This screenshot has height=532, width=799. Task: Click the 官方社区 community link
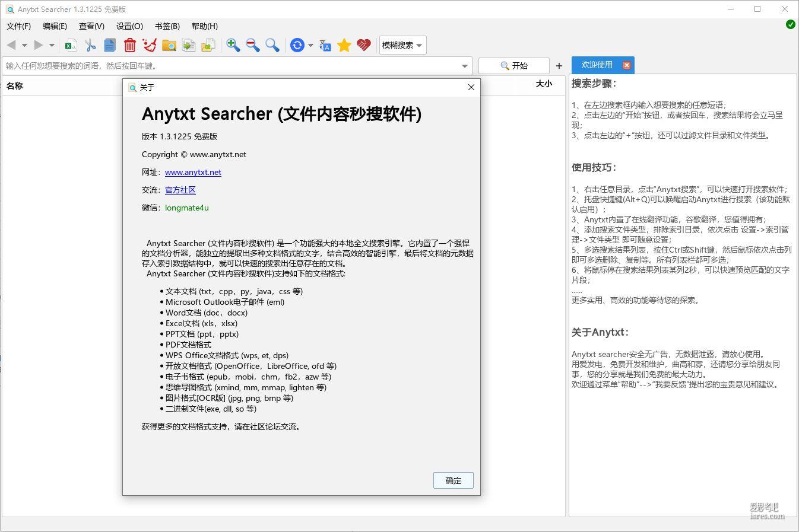pos(180,190)
